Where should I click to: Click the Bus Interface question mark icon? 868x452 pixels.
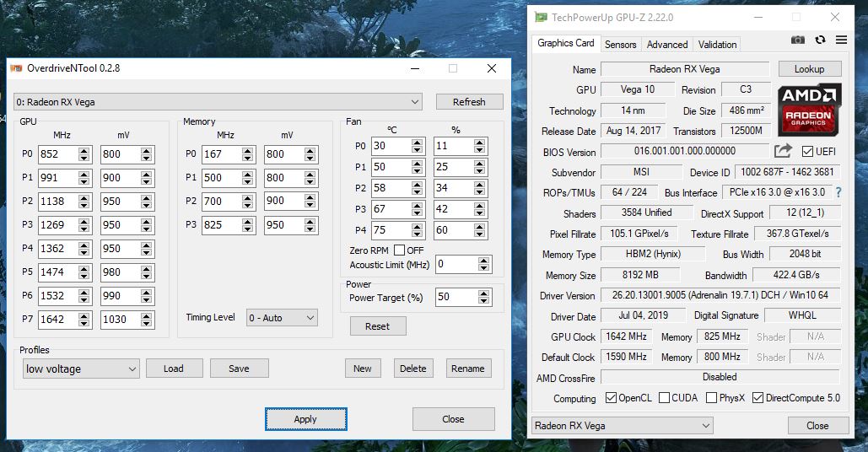(x=838, y=192)
